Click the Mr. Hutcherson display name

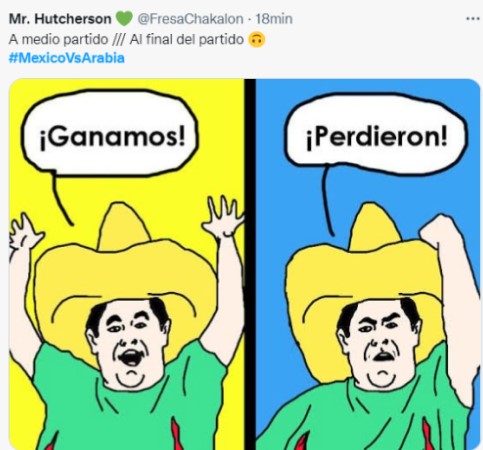60,19
